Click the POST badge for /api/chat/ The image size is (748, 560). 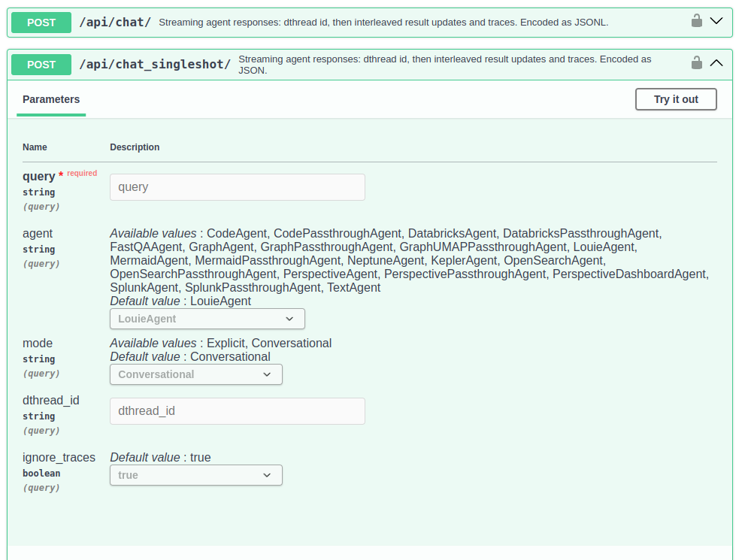coord(41,23)
